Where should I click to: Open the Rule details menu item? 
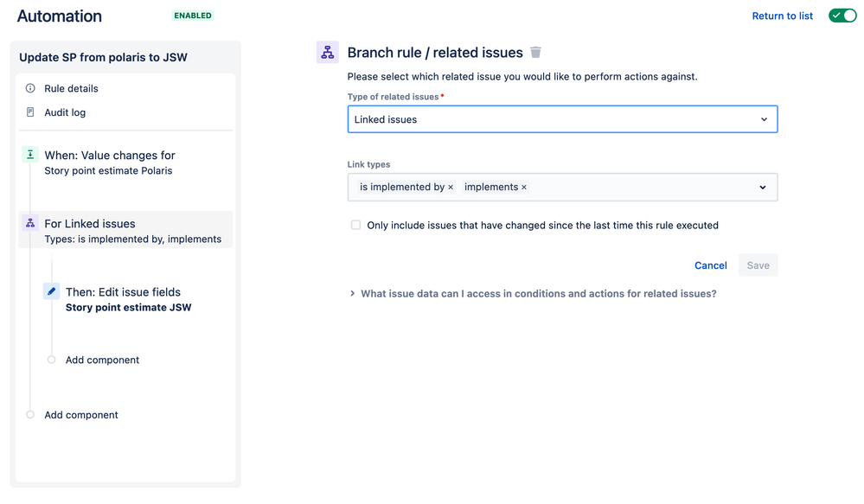pyautogui.click(x=71, y=88)
